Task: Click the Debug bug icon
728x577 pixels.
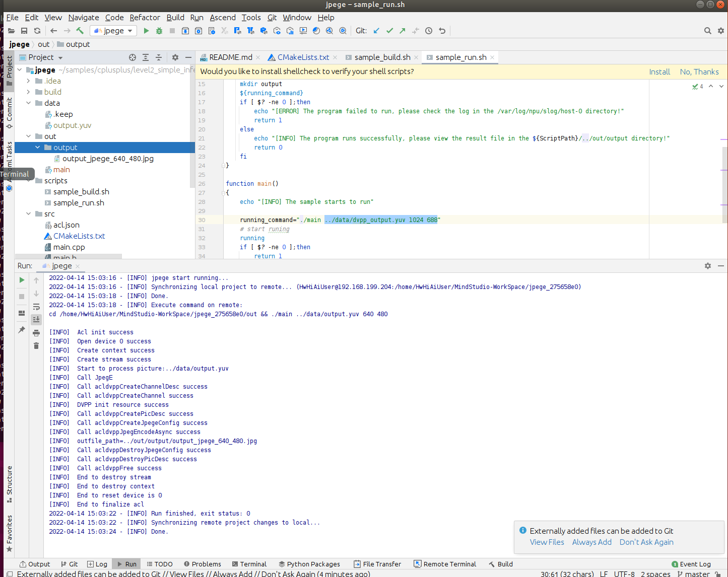Action: [x=159, y=31]
